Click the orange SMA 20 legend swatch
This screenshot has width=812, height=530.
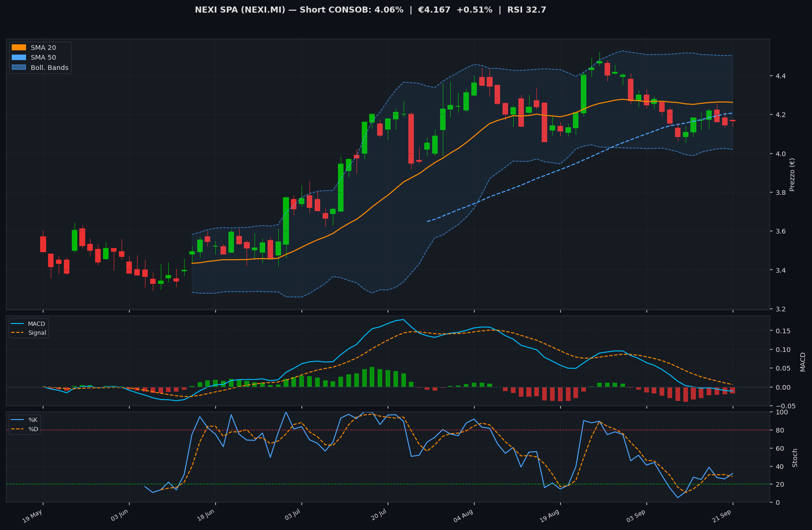19,48
